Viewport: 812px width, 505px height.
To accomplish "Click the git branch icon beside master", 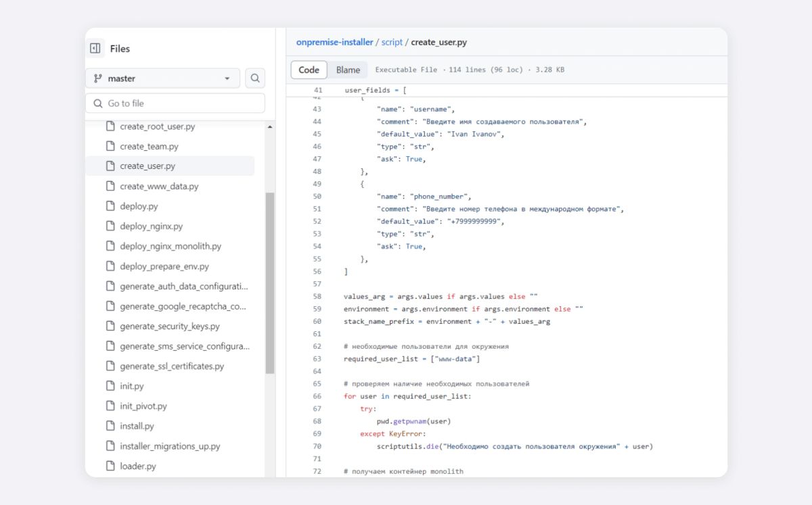I will coord(97,78).
